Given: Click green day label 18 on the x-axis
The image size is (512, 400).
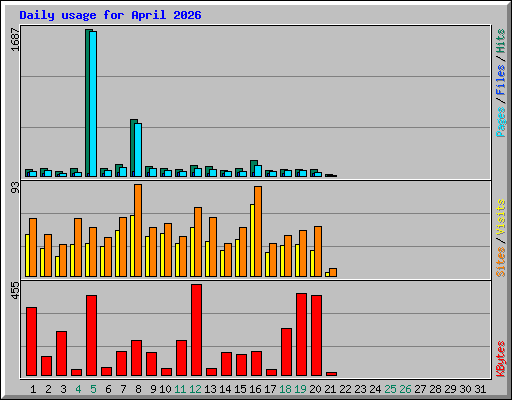Looking at the screenshot, I should (x=285, y=389).
